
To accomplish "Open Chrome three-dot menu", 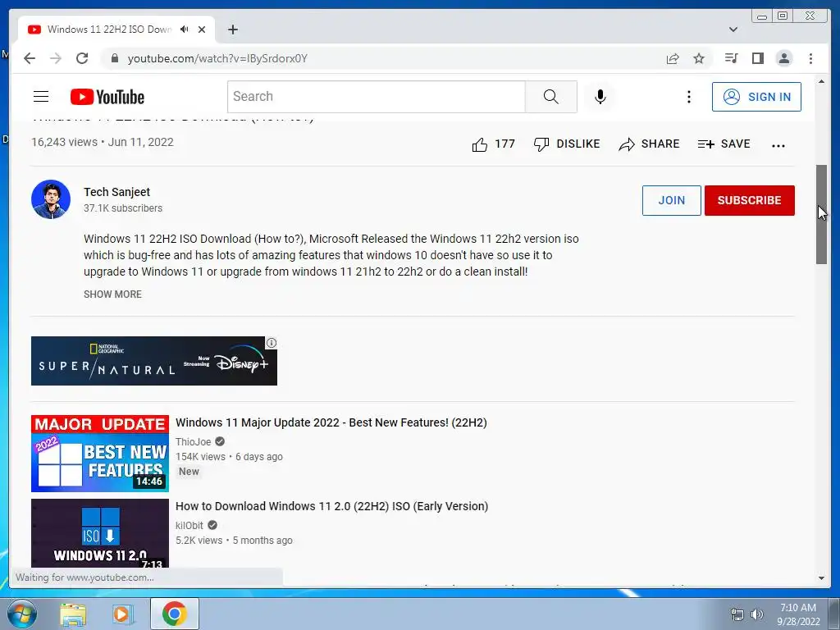I will (x=810, y=58).
